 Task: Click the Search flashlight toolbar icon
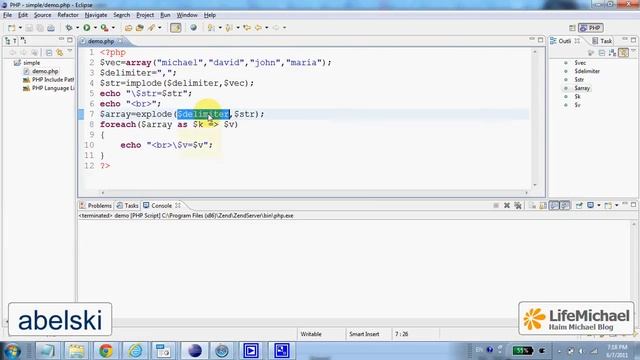point(152,28)
